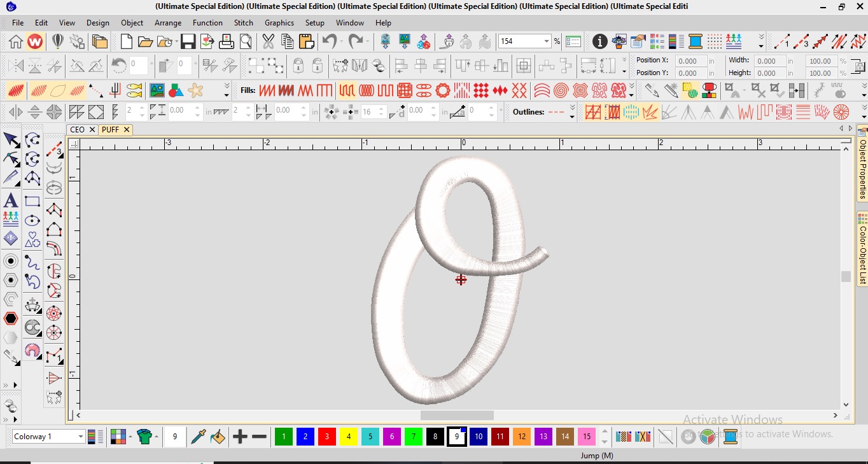Choose the spiral fill stitch
The image size is (868, 464).
point(561,90)
